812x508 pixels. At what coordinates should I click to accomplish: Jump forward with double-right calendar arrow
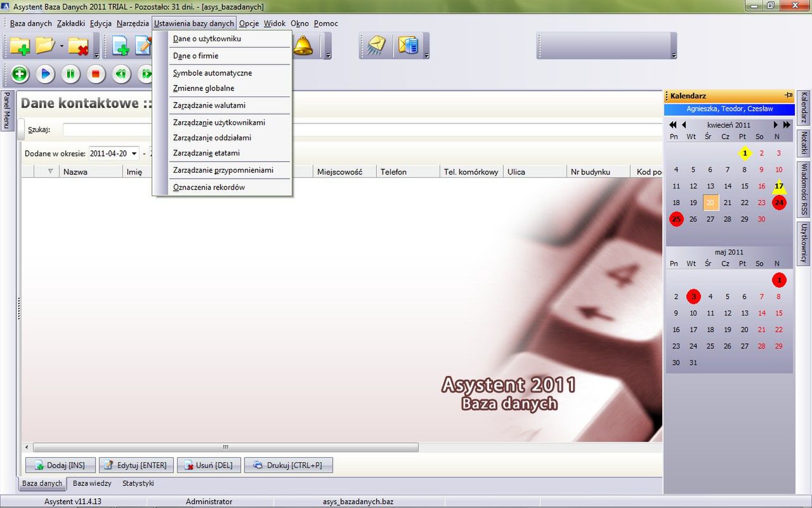[x=787, y=125]
